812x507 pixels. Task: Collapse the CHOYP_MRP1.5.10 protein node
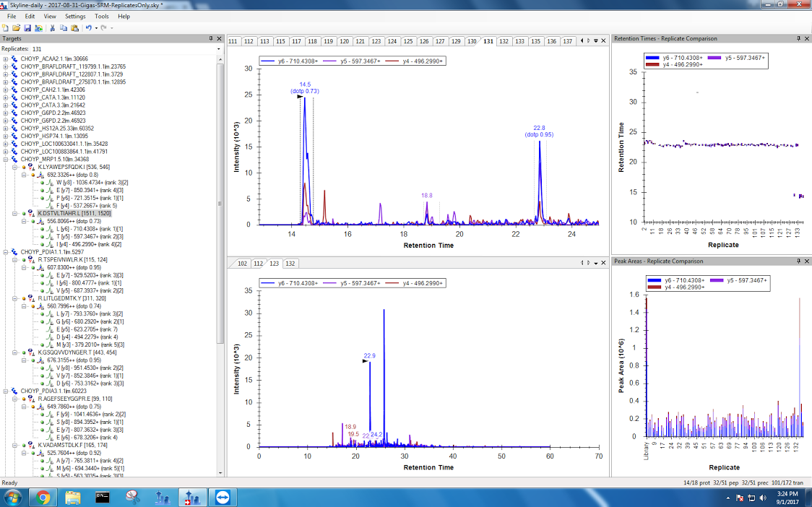click(6, 159)
